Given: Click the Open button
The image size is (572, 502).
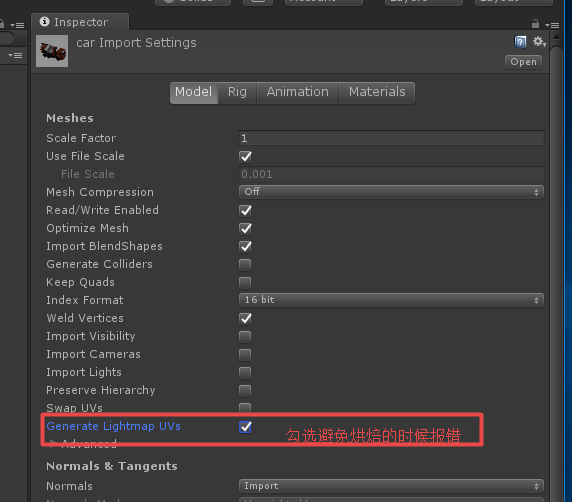Looking at the screenshot, I should click(523, 62).
